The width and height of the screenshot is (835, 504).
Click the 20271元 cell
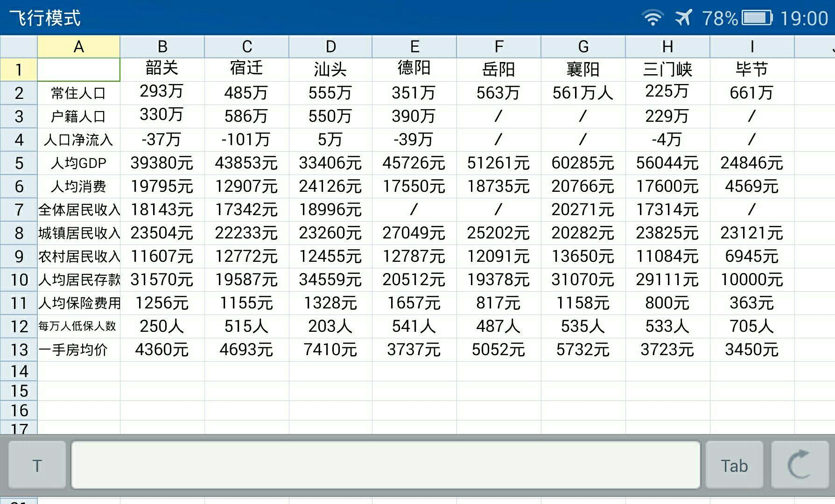point(583,210)
